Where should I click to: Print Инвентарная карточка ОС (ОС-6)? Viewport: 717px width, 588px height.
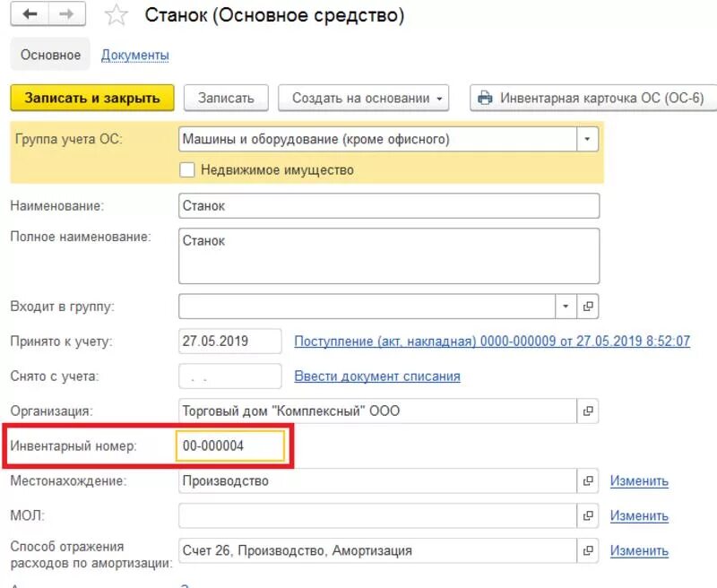click(x=593, y=98)
